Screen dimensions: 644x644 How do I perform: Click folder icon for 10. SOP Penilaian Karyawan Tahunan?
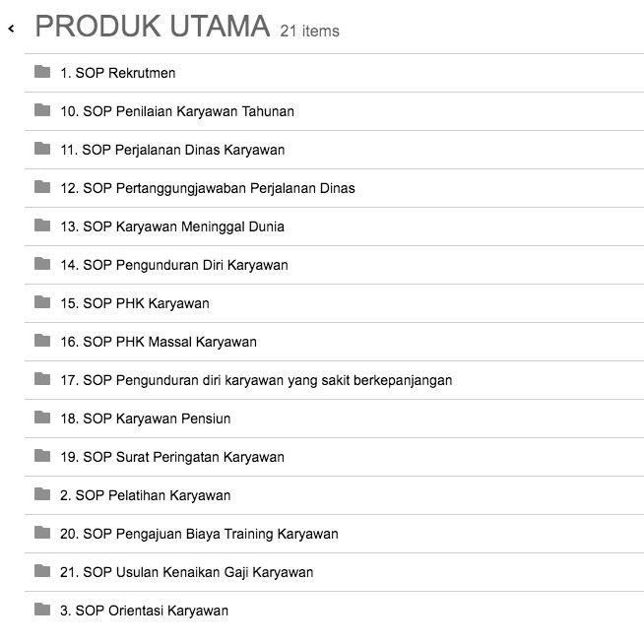pos(42,110)
